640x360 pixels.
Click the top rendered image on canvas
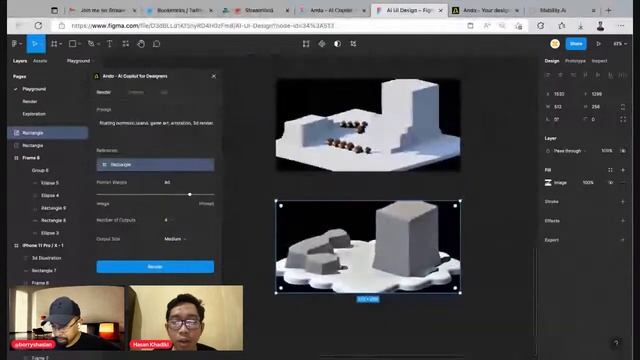368,125
